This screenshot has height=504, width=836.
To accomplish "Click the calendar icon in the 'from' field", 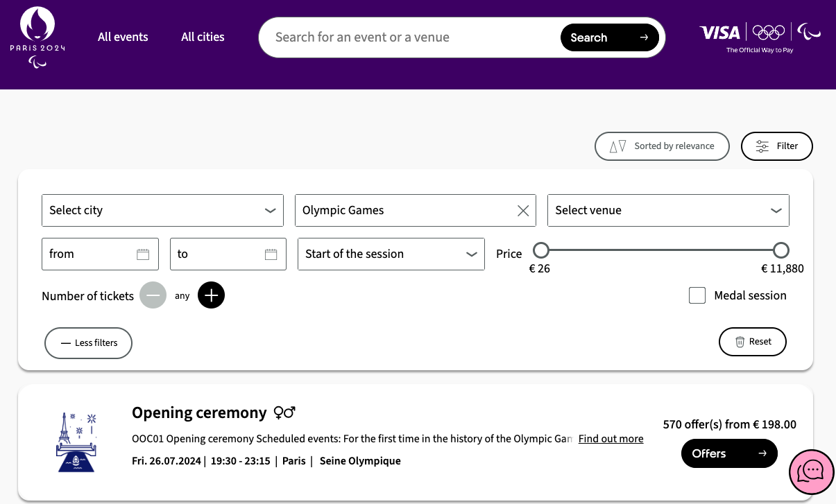I will [143, 254].
